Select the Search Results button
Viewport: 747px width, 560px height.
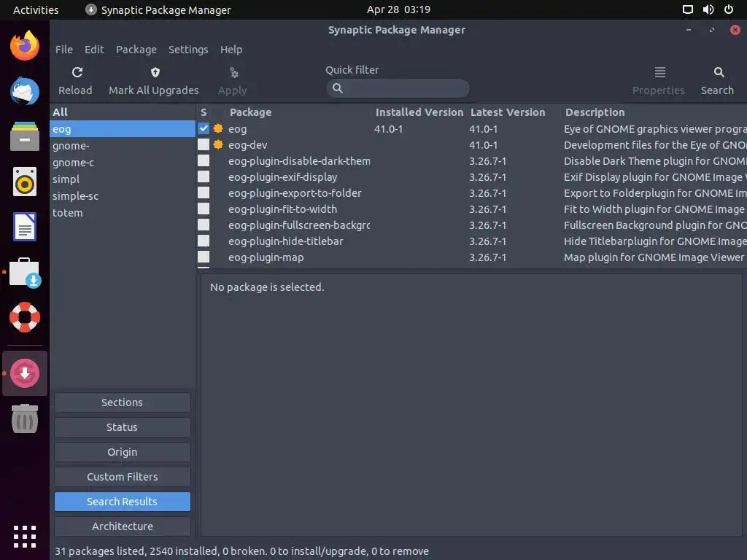[123, 502]
